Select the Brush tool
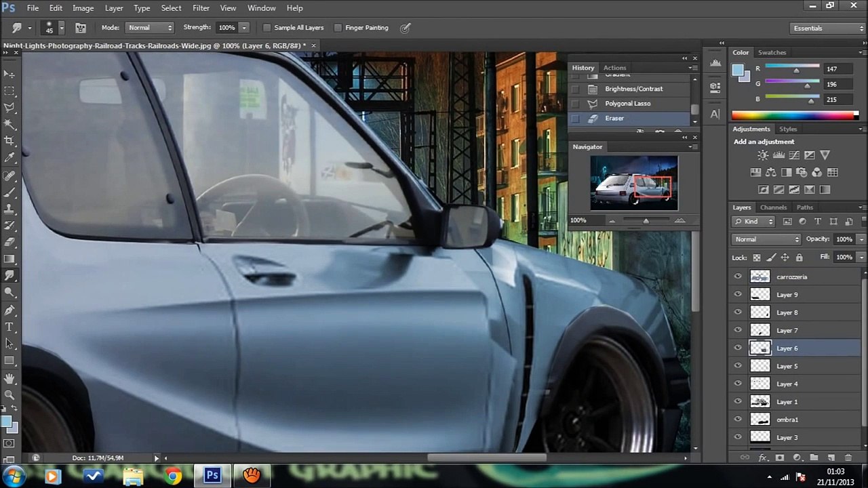868x488 pixels. tap(9, 192)
